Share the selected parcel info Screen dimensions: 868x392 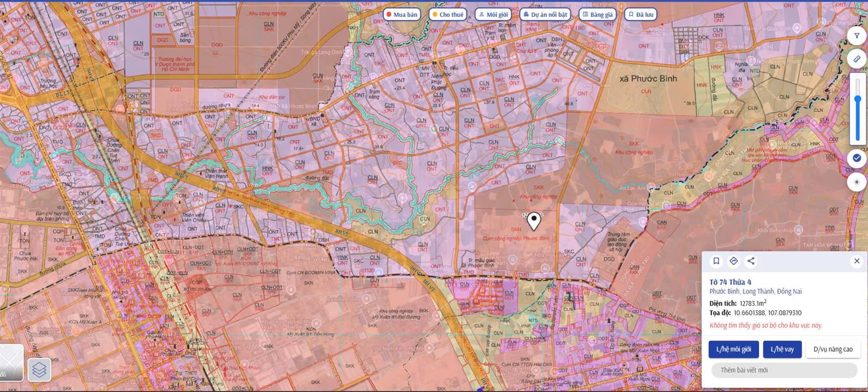[x=751, y=261]
